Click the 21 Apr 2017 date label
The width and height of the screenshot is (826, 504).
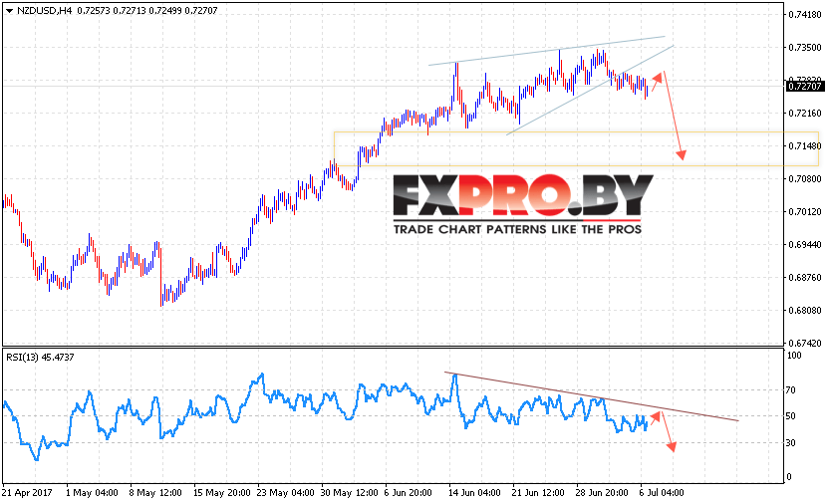point(27,493)
